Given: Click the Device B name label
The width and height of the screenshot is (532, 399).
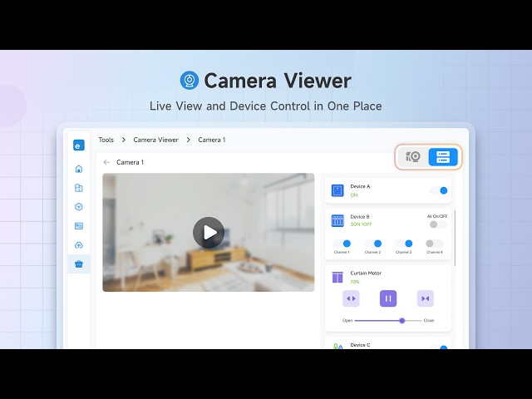Looking at the screenshot, I should pos(360,216).
